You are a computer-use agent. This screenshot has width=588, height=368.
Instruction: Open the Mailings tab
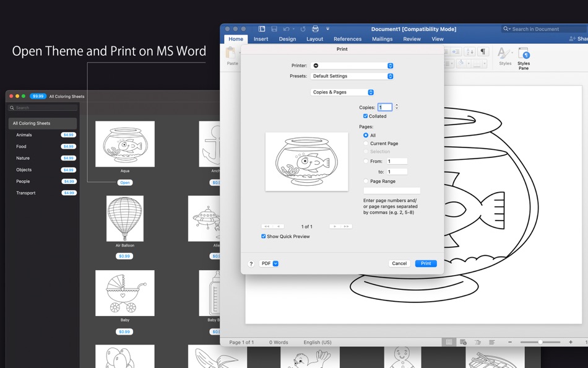click(x=382, y=39)
